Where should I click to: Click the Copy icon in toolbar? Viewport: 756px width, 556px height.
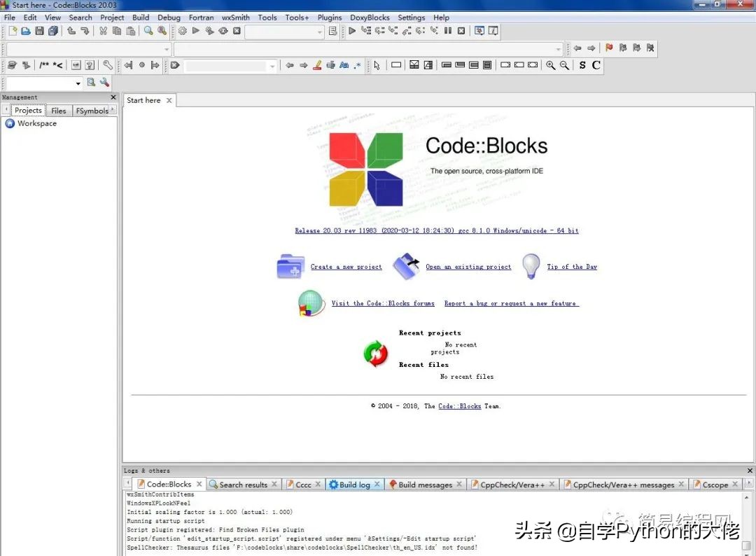[x=117, y=31]
